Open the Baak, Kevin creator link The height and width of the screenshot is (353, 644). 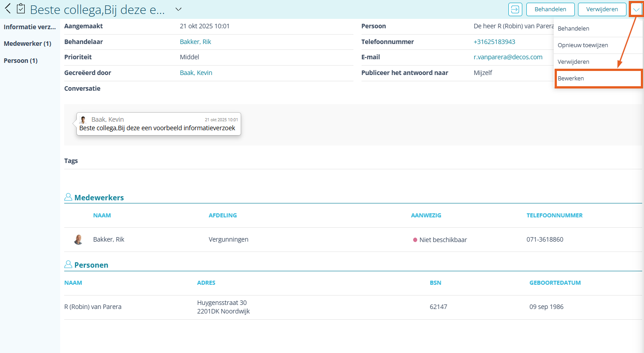pos(196,73)
